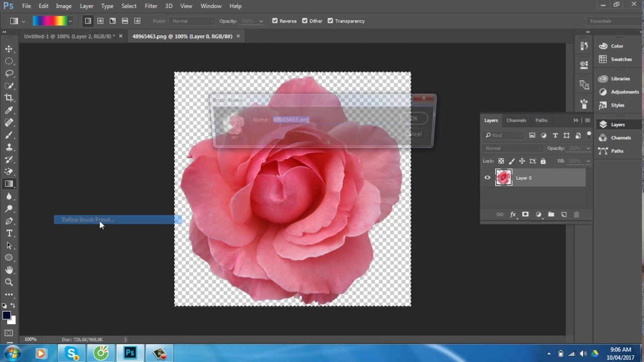Click the foreground color swatch
This screenshot has height=362, width=644.
pos(7,316)
